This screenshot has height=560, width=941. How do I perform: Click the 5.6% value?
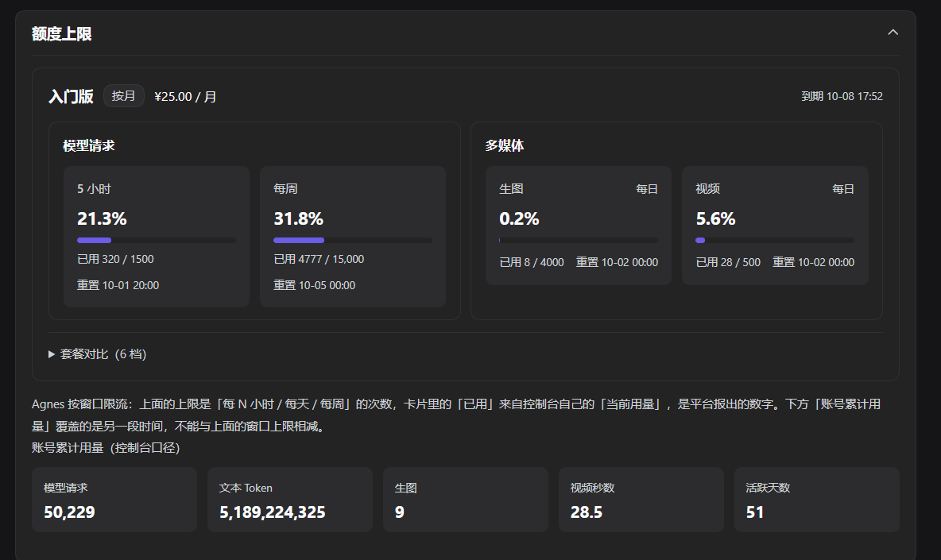(715, 219)
